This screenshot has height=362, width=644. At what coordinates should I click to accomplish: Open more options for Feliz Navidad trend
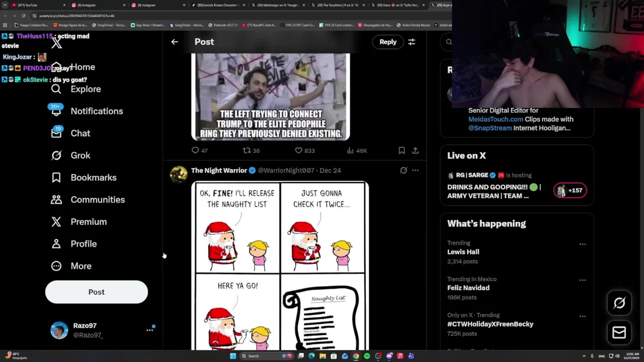[583, 280]
